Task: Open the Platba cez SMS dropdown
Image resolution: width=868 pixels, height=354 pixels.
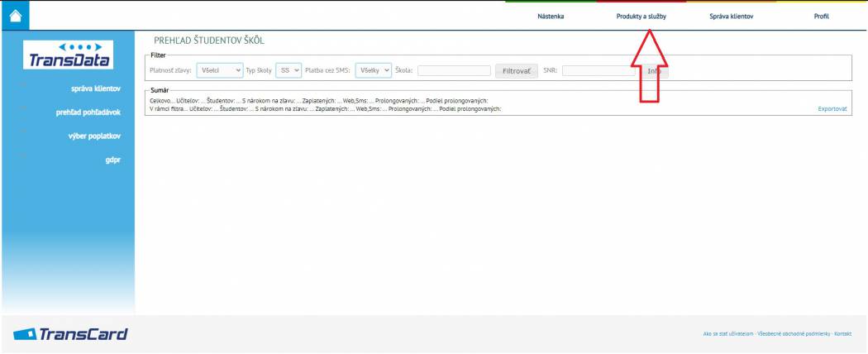Action: (x=373, y=71)
